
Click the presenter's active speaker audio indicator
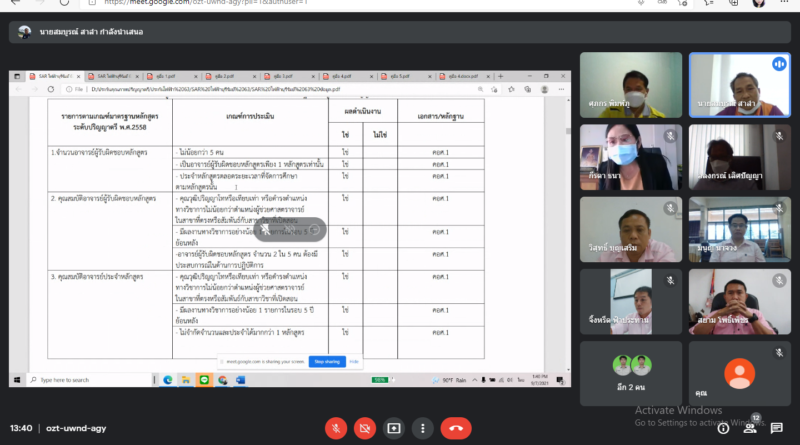pyautogui.click(x=778, y=63)
